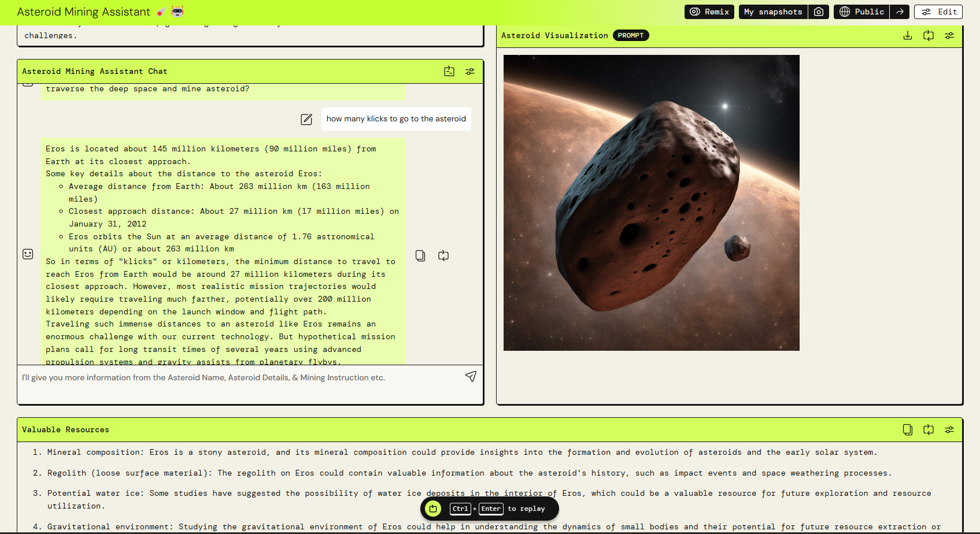980x534 pixels.
Task: Open Edit mode
Action: click(x=938, y=12)
